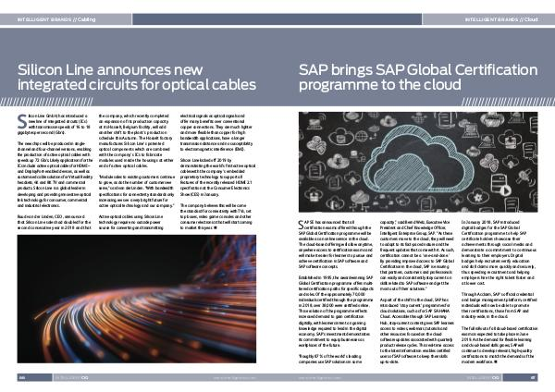Click the paragraph starting 'Ruud van der Linden, CEO'
The image size is (555, 392).
click(x=55, y=222)
